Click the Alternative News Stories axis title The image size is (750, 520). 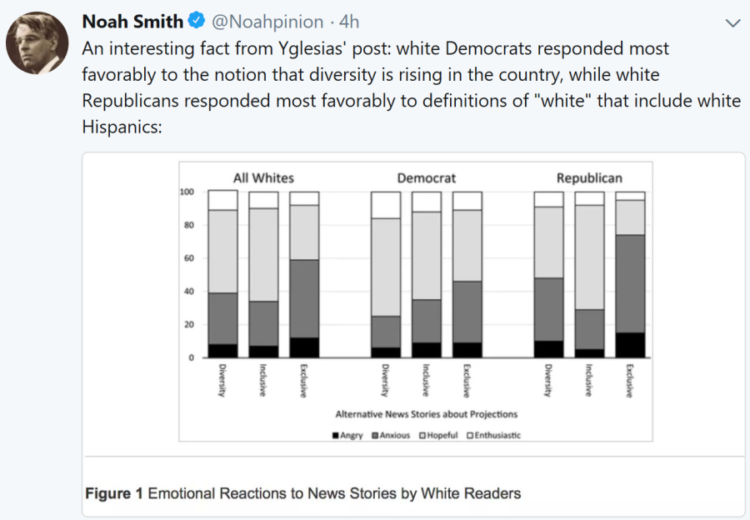[426, 414]
